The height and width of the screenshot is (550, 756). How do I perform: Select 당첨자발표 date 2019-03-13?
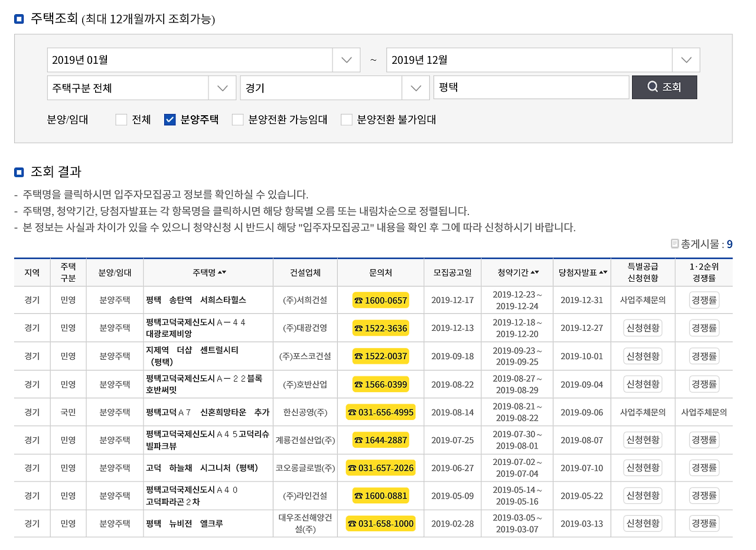click(x=582, y=524)
